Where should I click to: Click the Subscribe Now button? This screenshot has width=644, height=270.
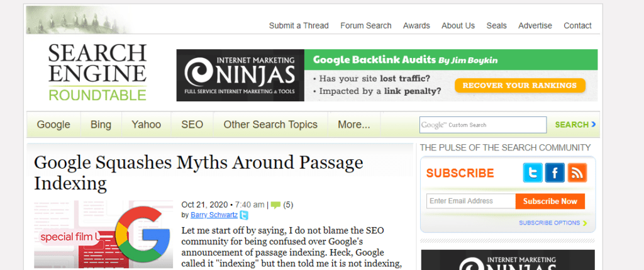550,201
